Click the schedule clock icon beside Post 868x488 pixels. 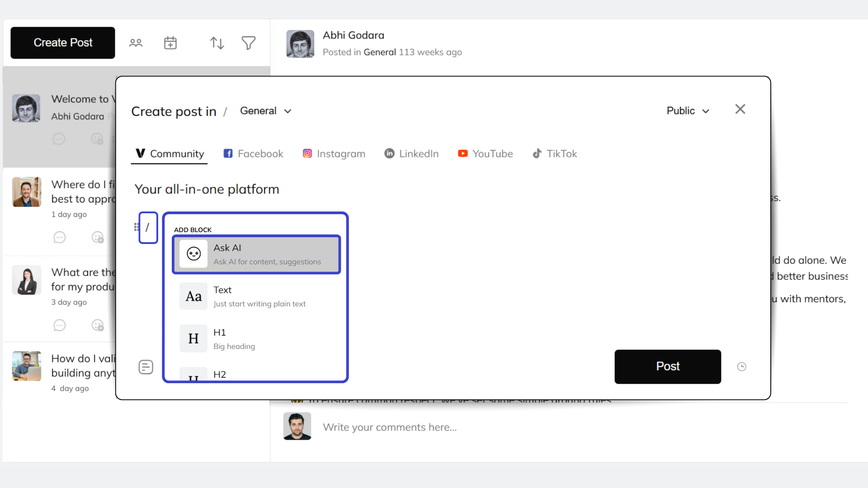pos(742,366)
